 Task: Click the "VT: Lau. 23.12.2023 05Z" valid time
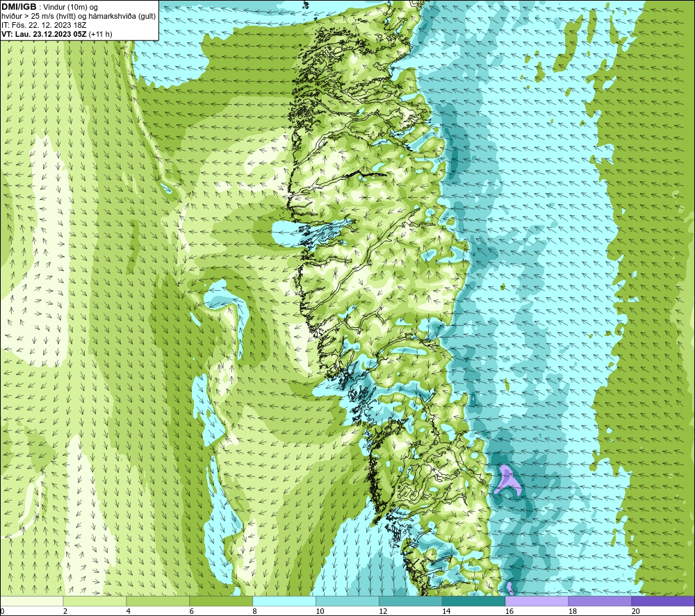click(x=44, y=34)
